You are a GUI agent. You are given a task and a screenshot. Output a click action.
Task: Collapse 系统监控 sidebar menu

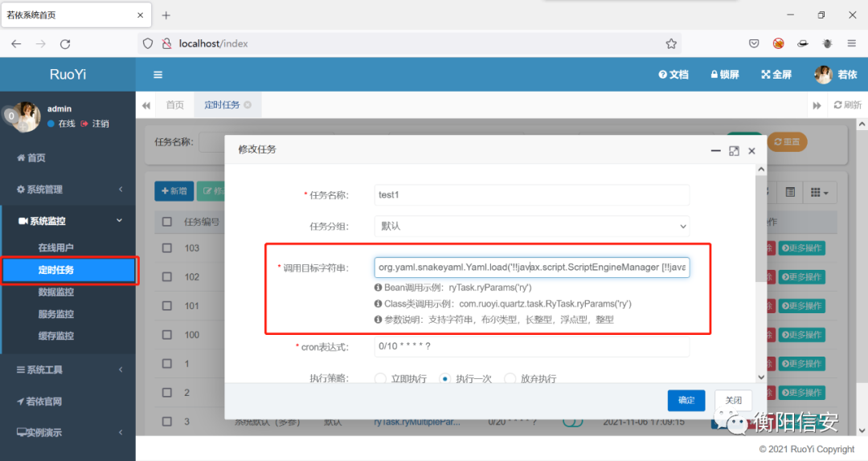[68, 221]
